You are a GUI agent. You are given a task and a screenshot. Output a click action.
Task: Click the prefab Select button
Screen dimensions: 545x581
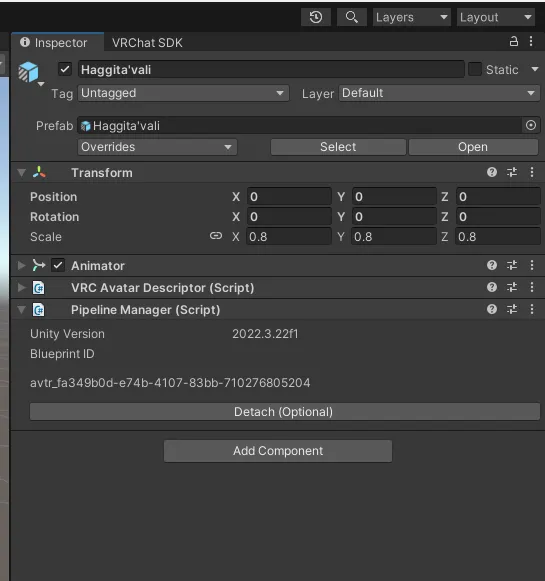point(338,147)
